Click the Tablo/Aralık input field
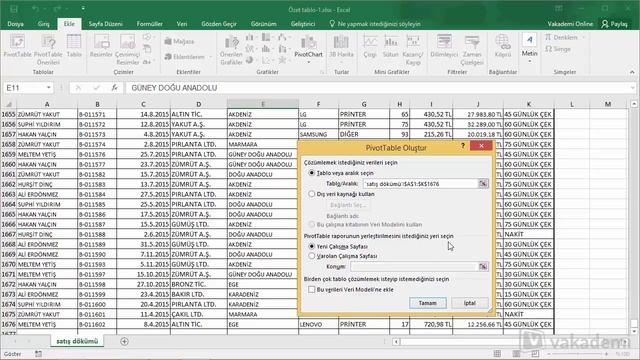 [420, 184]
